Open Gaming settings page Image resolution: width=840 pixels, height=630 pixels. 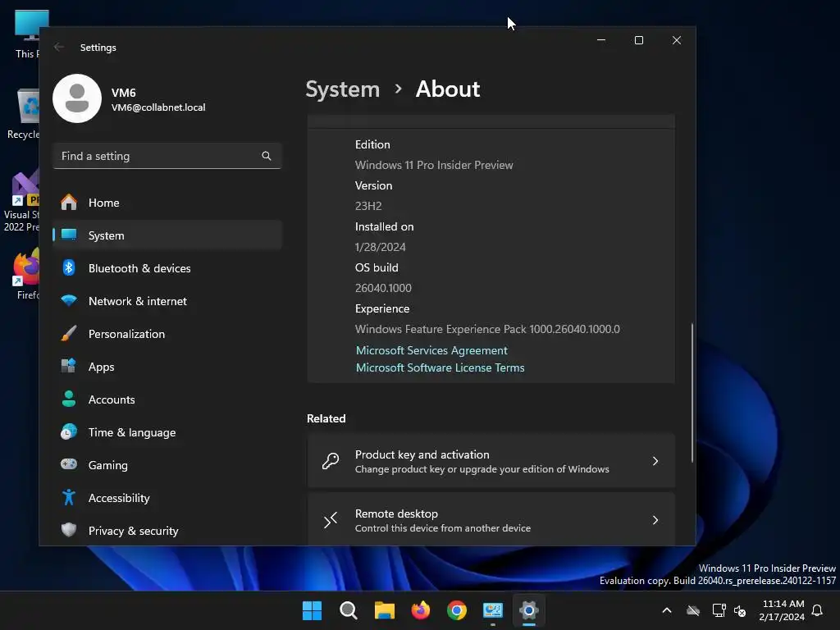pyautogui.click(x=167, y=464)
